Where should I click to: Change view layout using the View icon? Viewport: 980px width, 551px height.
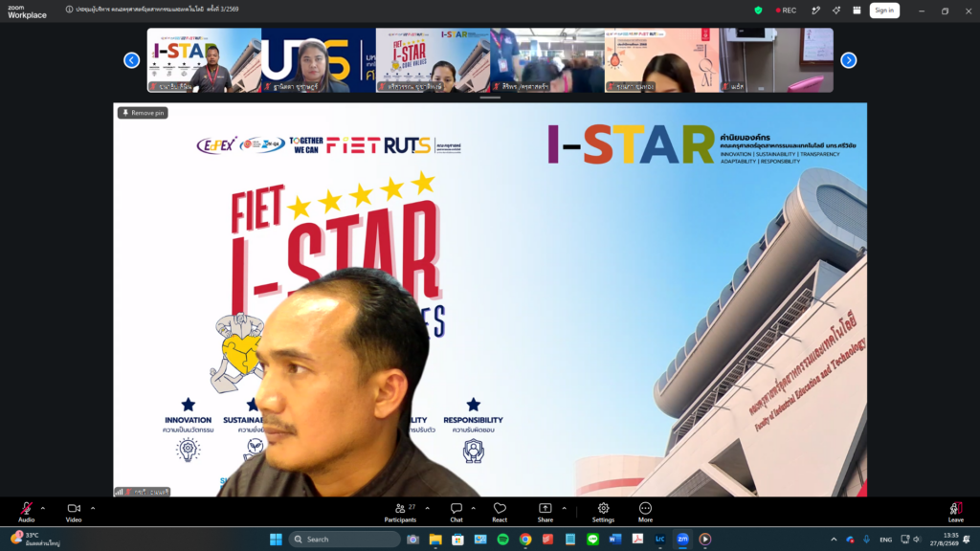(857, 10)
